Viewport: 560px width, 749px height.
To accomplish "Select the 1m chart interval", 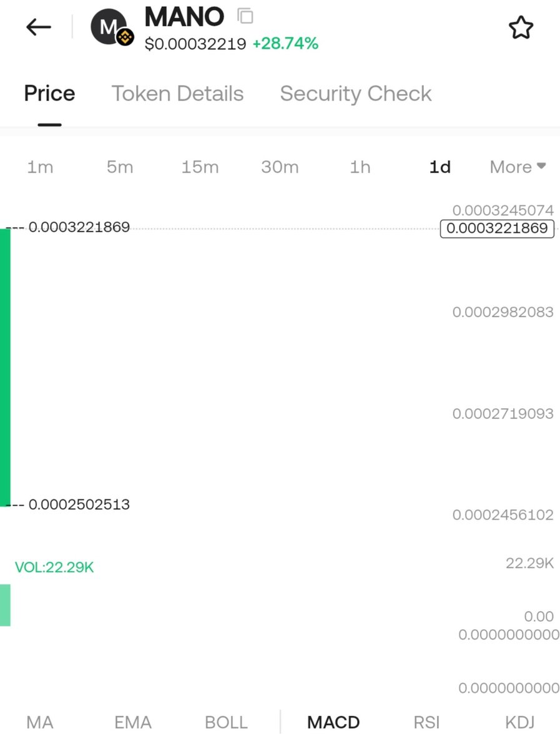I will pyautogui.click(x=40, y=167).
